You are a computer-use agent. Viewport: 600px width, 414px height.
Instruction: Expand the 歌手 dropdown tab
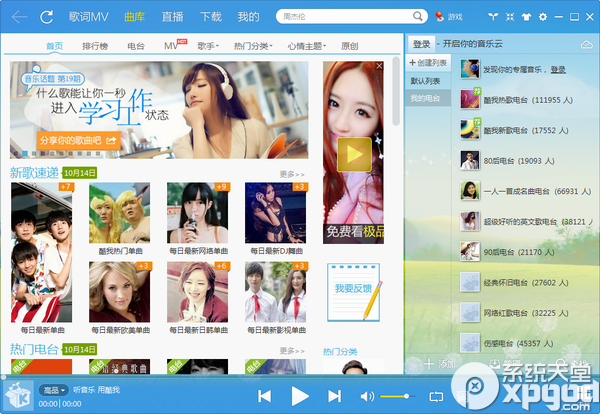point(208,46)
